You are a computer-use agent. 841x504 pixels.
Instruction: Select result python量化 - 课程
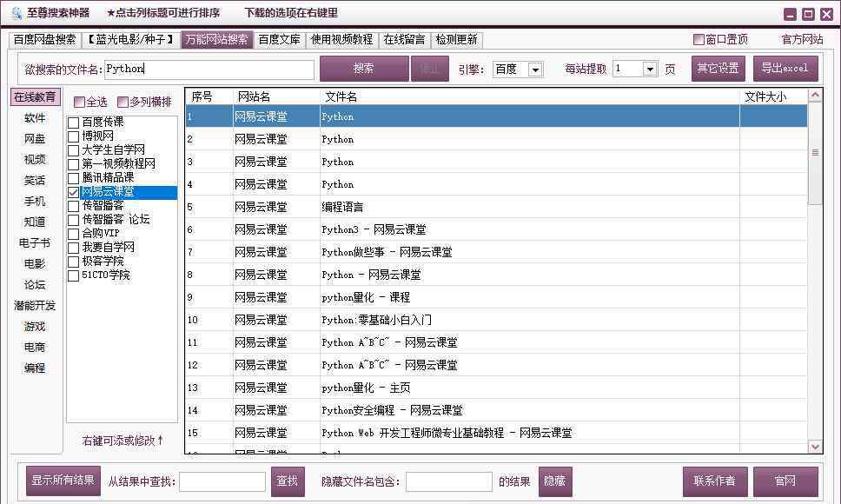[497, 297]
